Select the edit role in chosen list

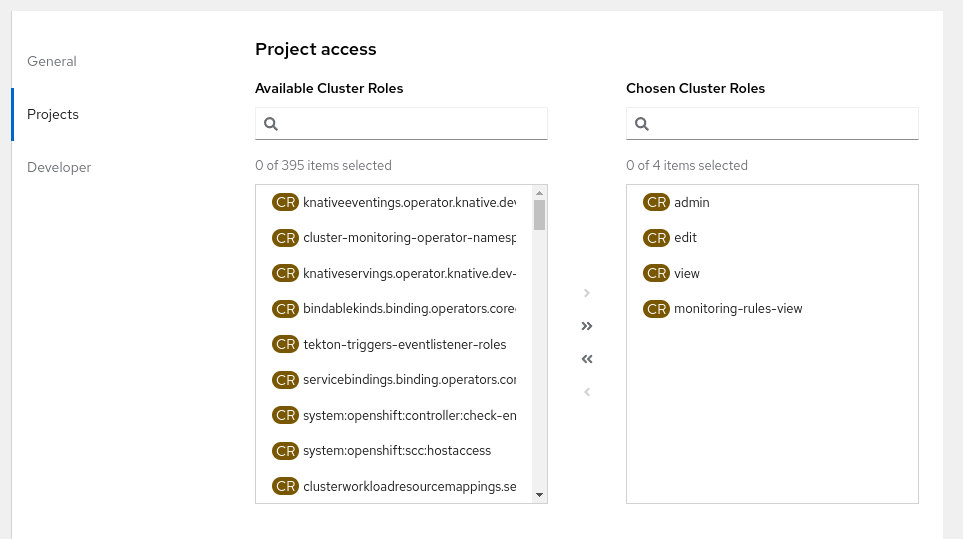coord(685,238)
